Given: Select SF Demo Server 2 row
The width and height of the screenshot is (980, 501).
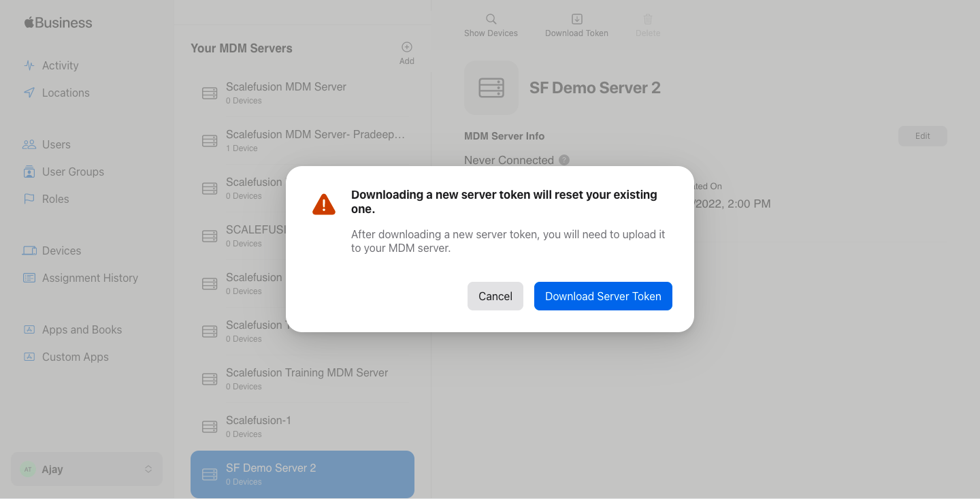Looking at the screenshot, I should tap(302, 474).
